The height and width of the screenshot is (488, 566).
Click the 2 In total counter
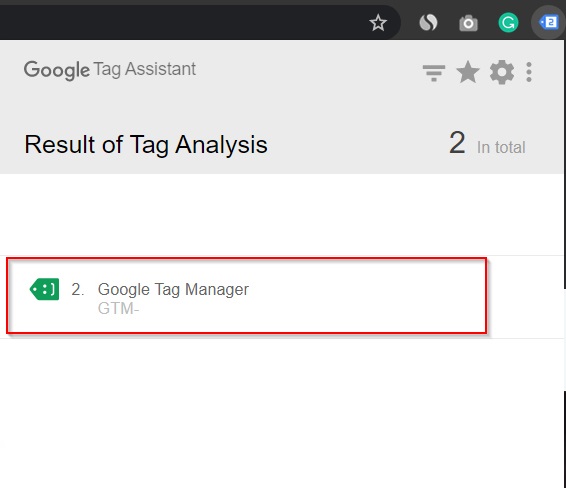tap(487, 144)
